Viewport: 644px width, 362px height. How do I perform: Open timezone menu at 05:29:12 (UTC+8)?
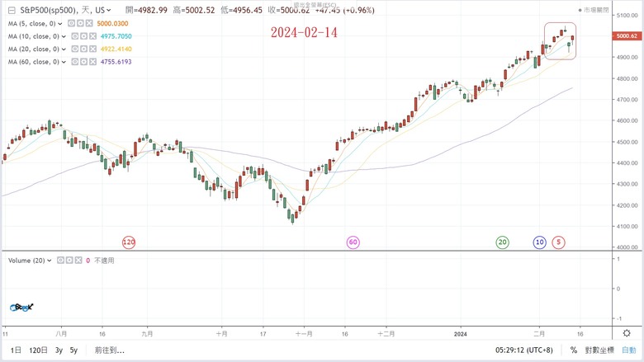[x=524, y=350]
